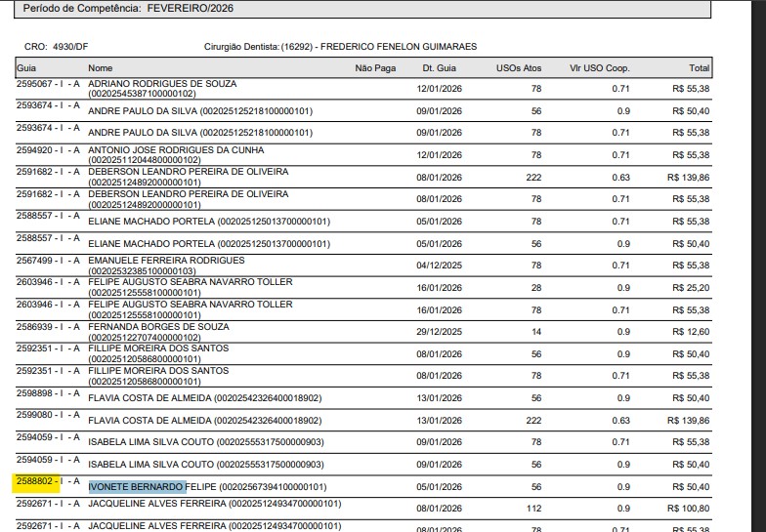This screenshot has width=766, height=532.
Task: Click guia 2586939 for FERNANDA BORGES
Action: tap(34, 327)
